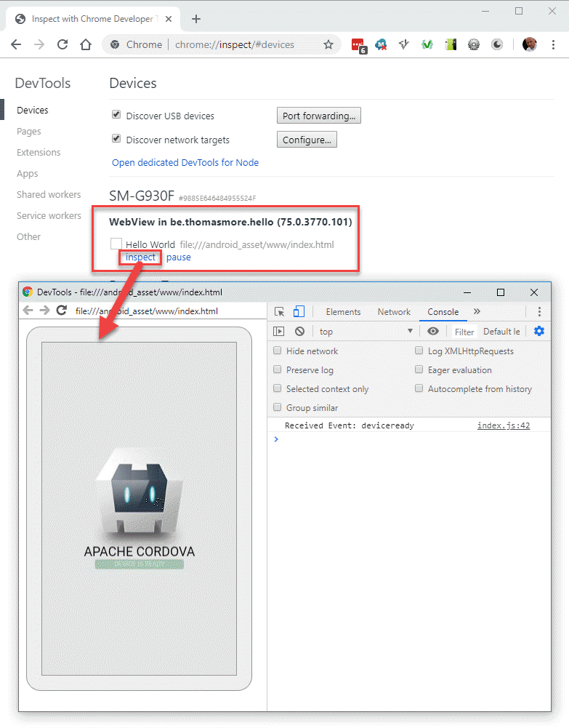
Task: Open new browser tab with plus
Action: (196, 19)
